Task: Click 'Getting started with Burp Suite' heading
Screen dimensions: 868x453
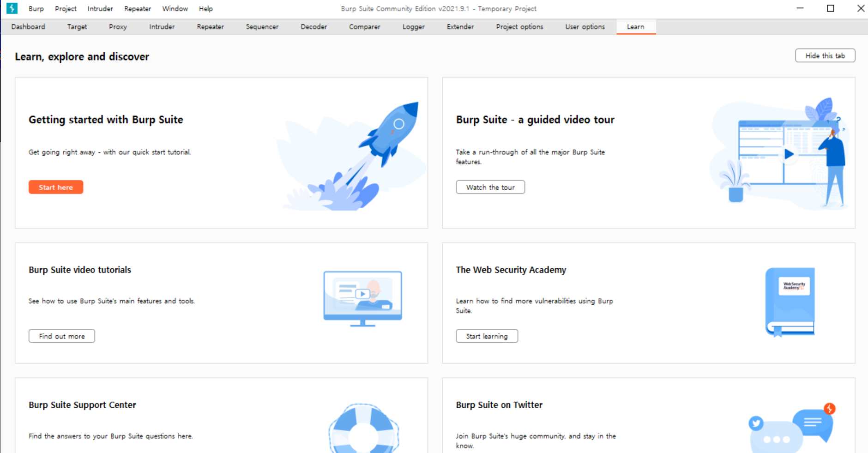Action: pyautogui.click(x=106, y=120)
